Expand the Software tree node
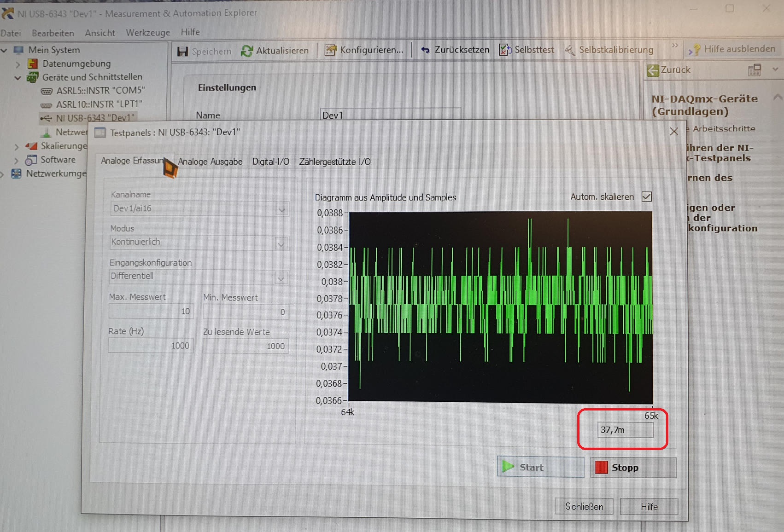 point(17,161)
